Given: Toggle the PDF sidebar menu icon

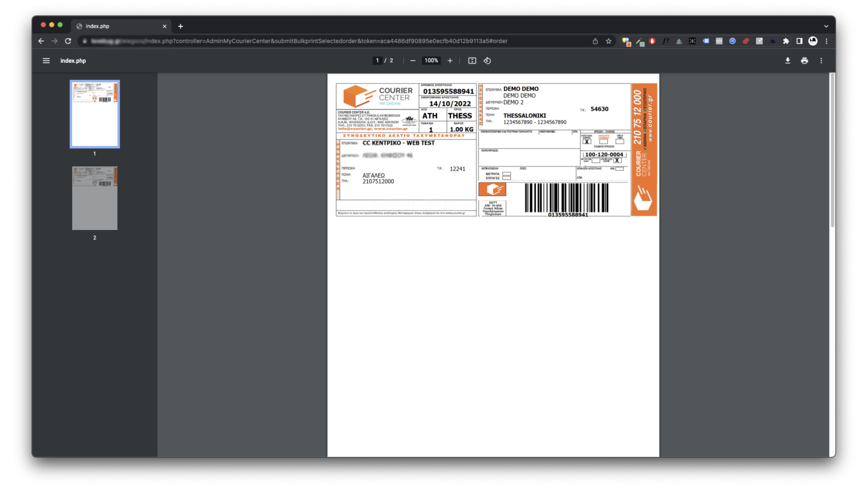Looking at the screenshot, I should tap(46, 61).
